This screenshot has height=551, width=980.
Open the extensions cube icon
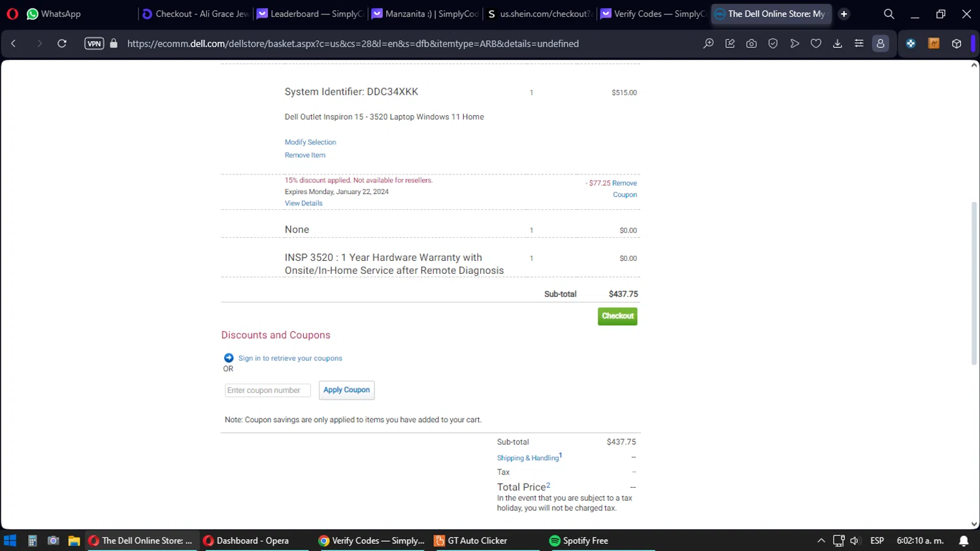956,43
